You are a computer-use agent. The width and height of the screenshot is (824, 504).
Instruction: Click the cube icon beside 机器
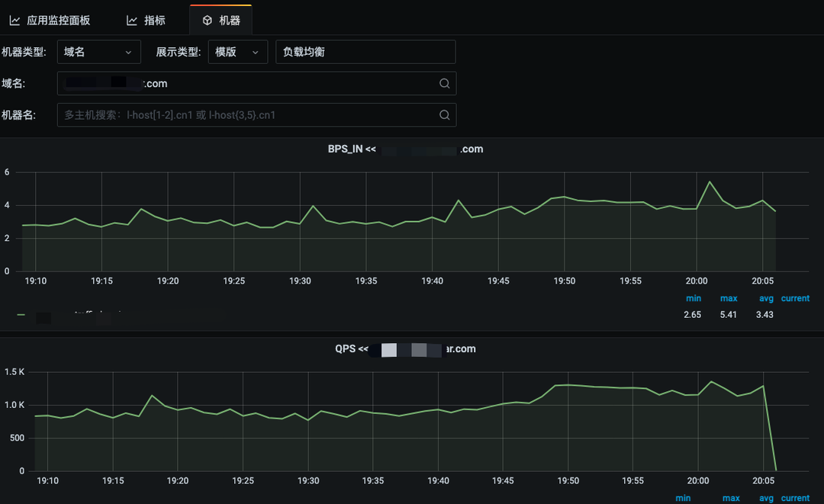[208, 21]
